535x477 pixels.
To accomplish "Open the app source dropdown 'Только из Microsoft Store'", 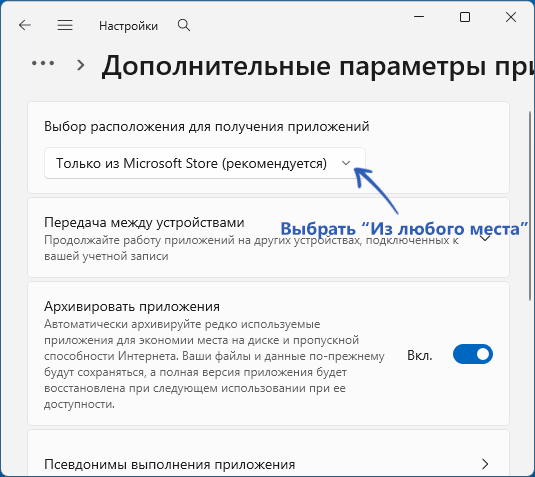I will point(205,163).
